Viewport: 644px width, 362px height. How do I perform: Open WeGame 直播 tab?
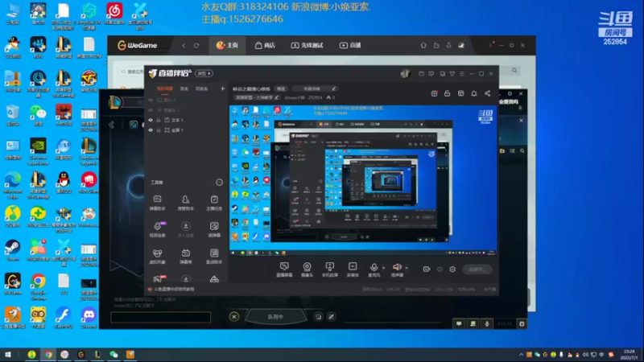[x=350, y=46]
